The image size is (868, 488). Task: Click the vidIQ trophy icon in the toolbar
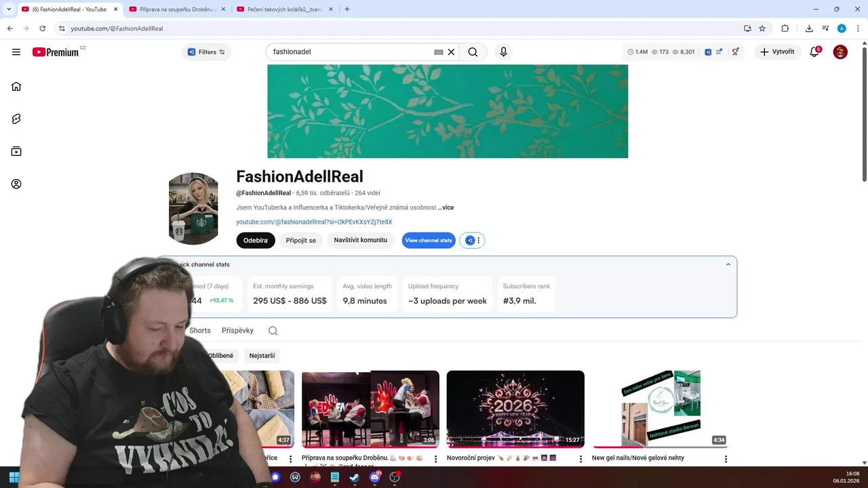pos(735,52)
